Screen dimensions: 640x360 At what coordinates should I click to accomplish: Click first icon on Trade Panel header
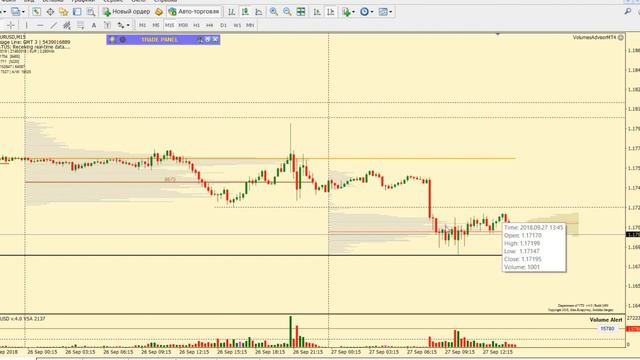[113, 40]
